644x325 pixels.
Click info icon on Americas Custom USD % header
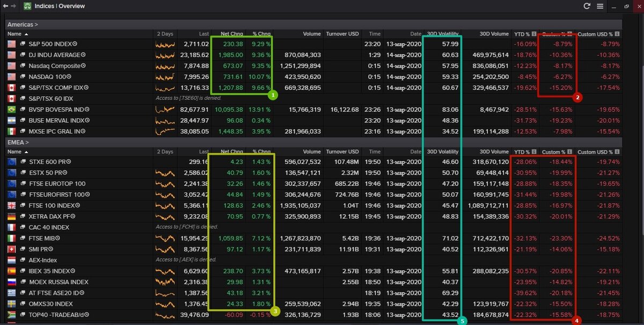coord(617,34)
